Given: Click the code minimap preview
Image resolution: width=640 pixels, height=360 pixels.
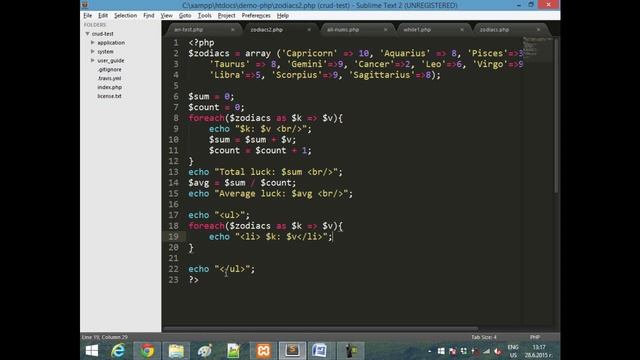Looking at the screenshot, I should pos(537,48).
